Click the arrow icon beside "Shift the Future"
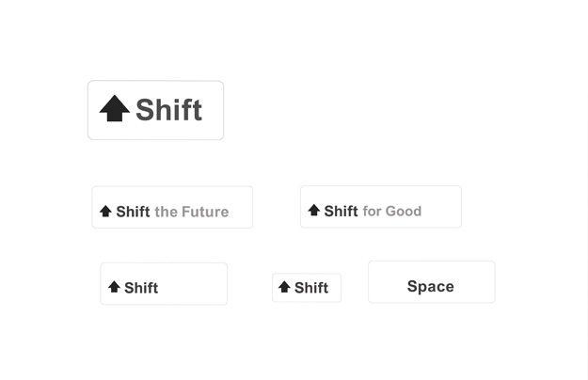This screenshot has height=380, width=588. pos(105,212)
